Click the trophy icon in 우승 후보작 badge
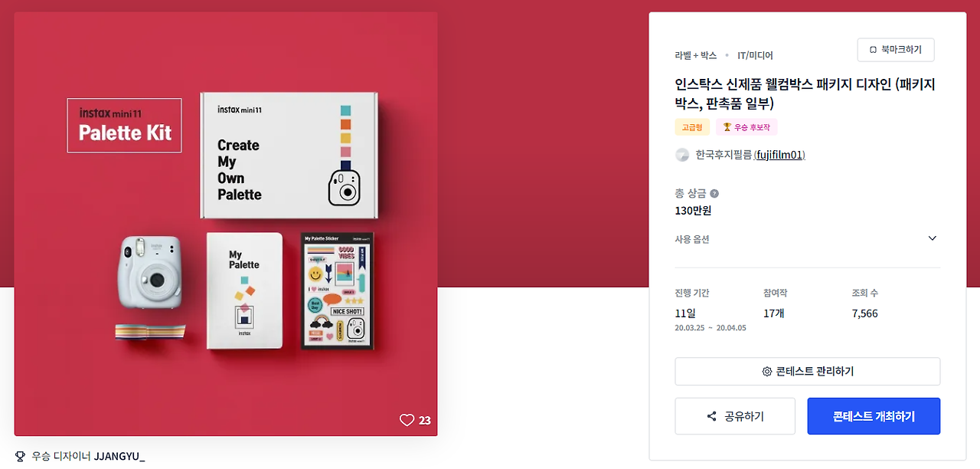Screen dimensions: 980x469 [727, 127]
